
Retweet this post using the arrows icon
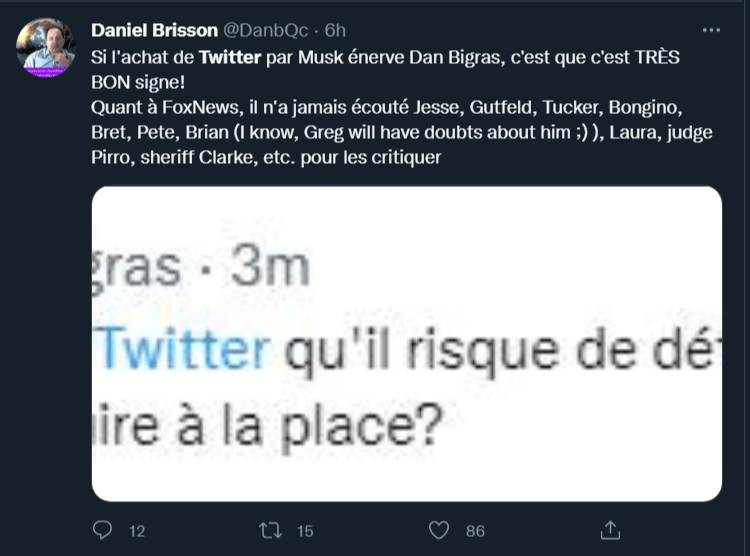point(270,529)
